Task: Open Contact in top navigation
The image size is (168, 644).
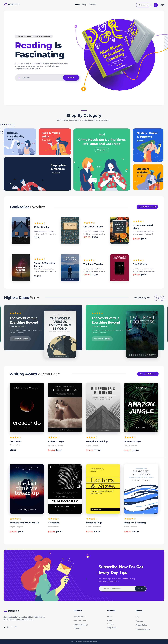Action: tap(92, 5)
